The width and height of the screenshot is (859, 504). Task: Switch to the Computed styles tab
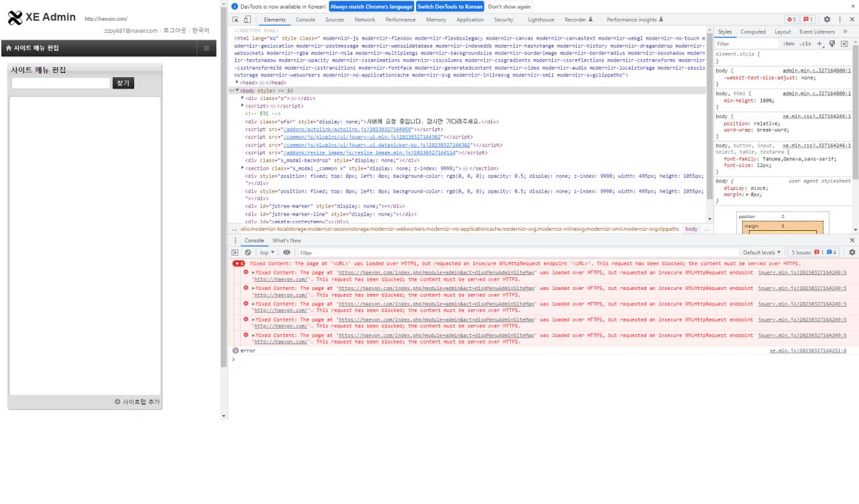pyautogui.click(x=753, y=32)
